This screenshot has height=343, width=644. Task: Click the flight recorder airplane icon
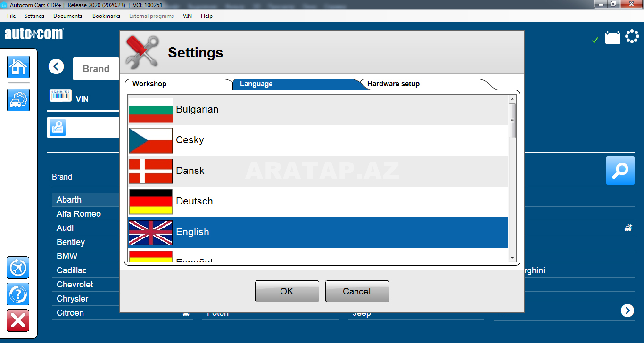18,268
